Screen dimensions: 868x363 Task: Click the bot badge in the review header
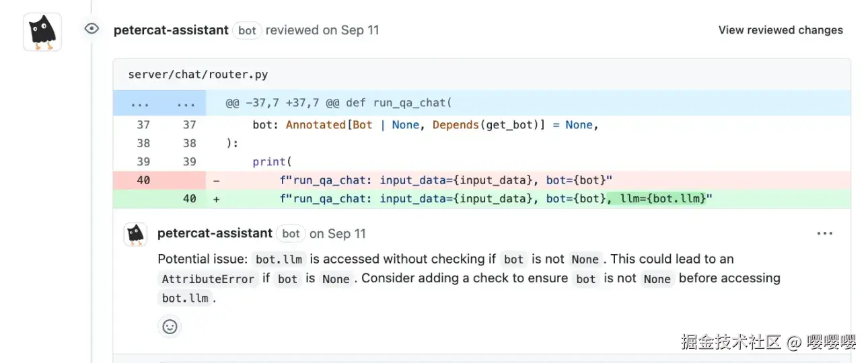(247, 30)
